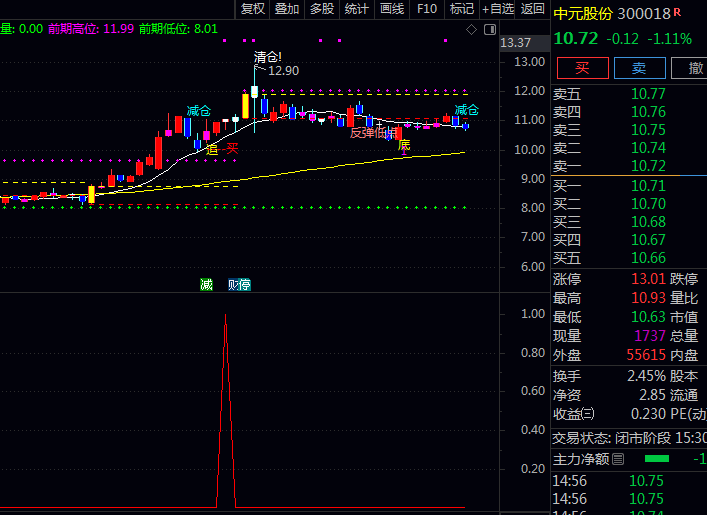Open the 复权 menu
707x515 pixels.
point(252,9)
